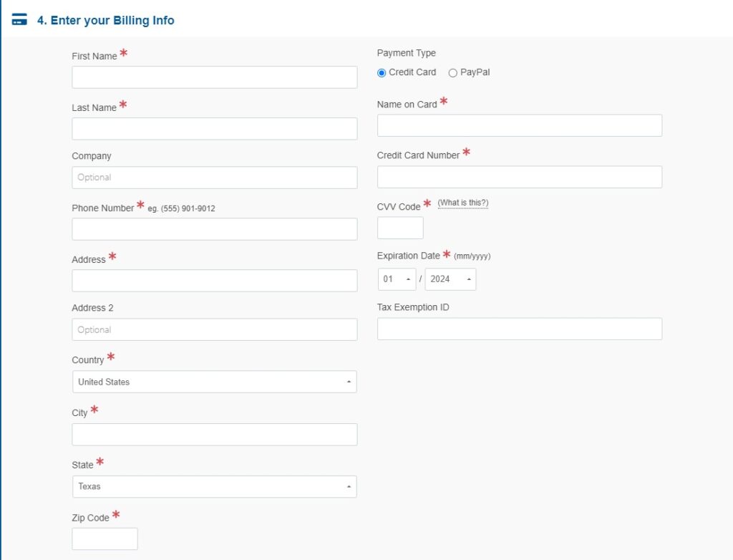
Task: Click the CVV Code box
Action: coord(400,228)
